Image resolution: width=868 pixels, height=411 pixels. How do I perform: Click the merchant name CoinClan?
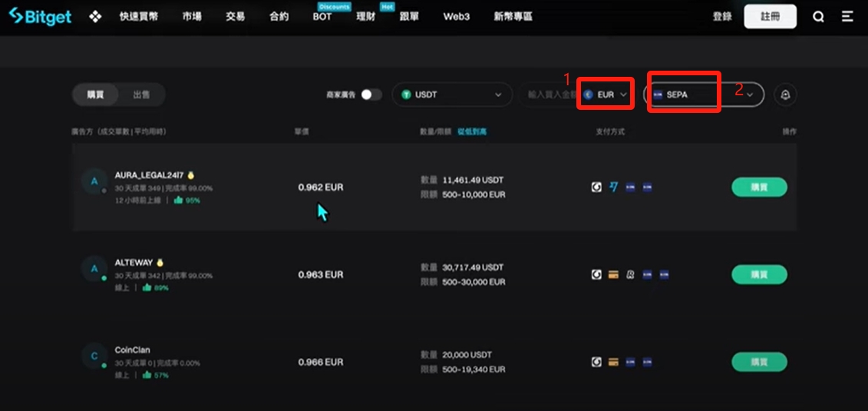tap(132, 350)
